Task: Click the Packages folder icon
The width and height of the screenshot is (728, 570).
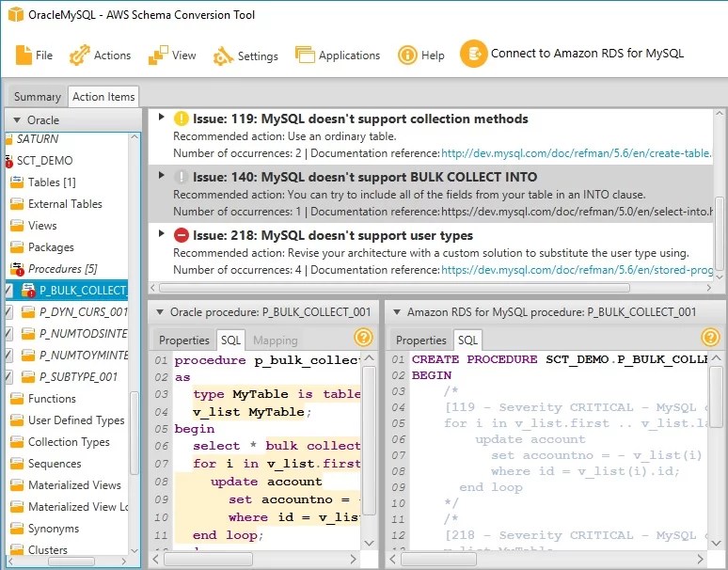Action: tap(17, 247)
